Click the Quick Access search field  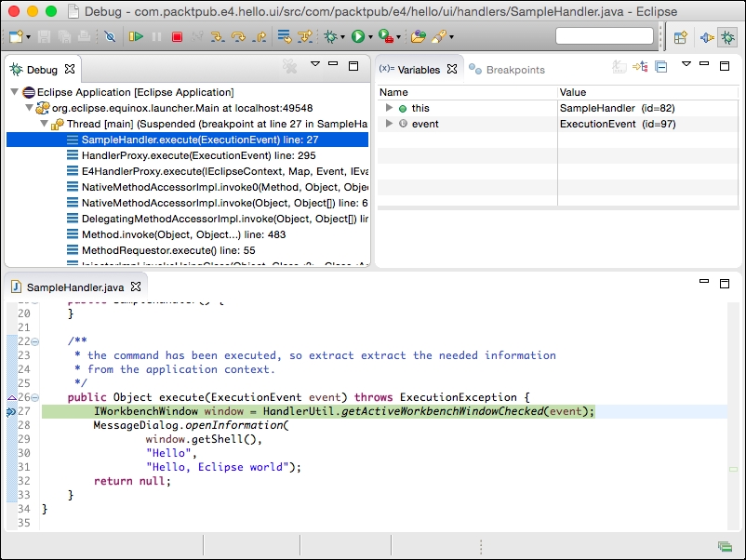click(605, 37)
